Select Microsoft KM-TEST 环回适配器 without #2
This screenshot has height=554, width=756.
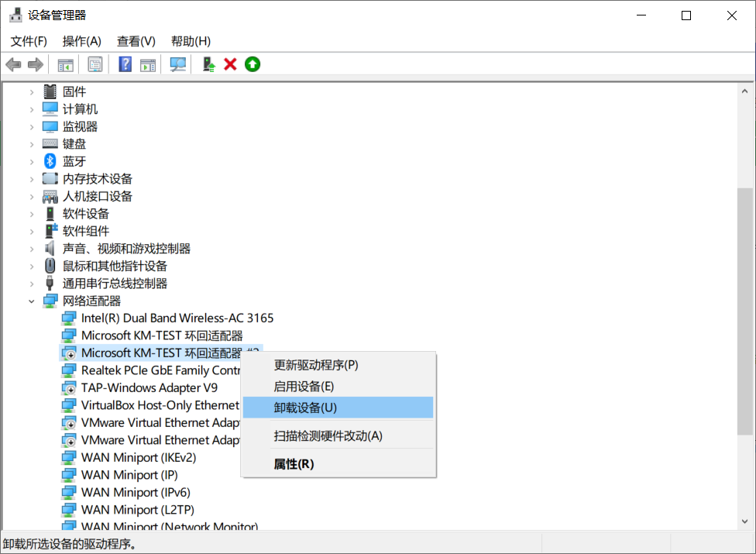[x=162, y=335]
